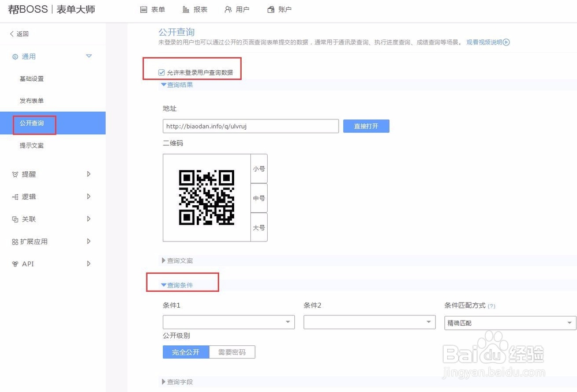577x392 pixels.
Task: Open the 条件1 dropdown
Action: click(x=228, y=322)
